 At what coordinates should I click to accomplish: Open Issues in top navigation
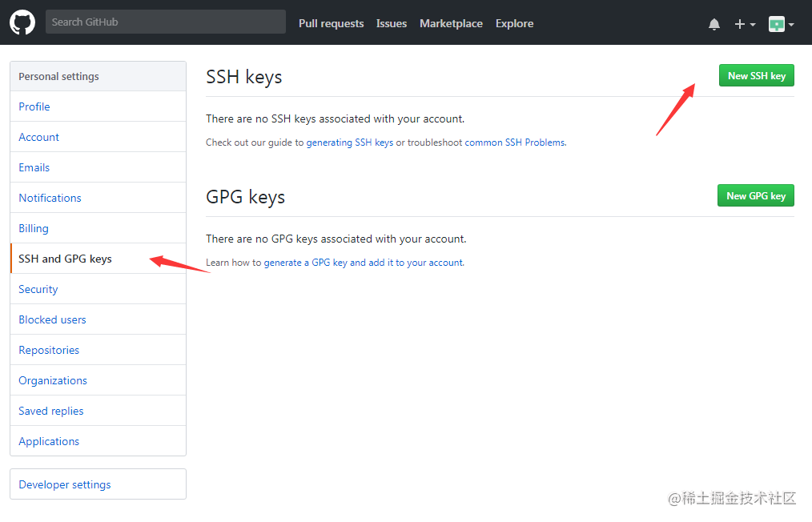[392, 24]
